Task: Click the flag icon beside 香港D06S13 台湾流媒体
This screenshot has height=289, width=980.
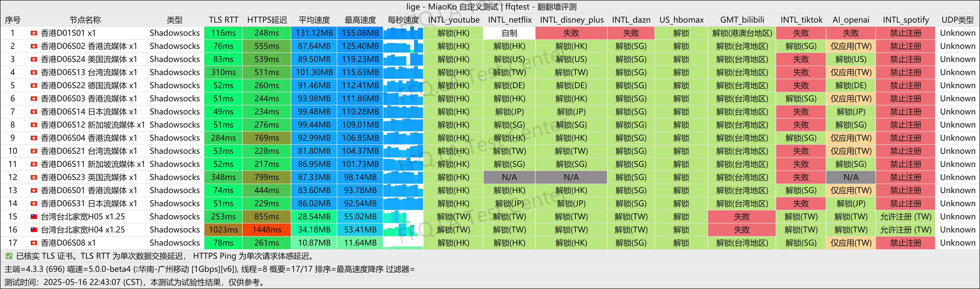Action: point(34,72)
